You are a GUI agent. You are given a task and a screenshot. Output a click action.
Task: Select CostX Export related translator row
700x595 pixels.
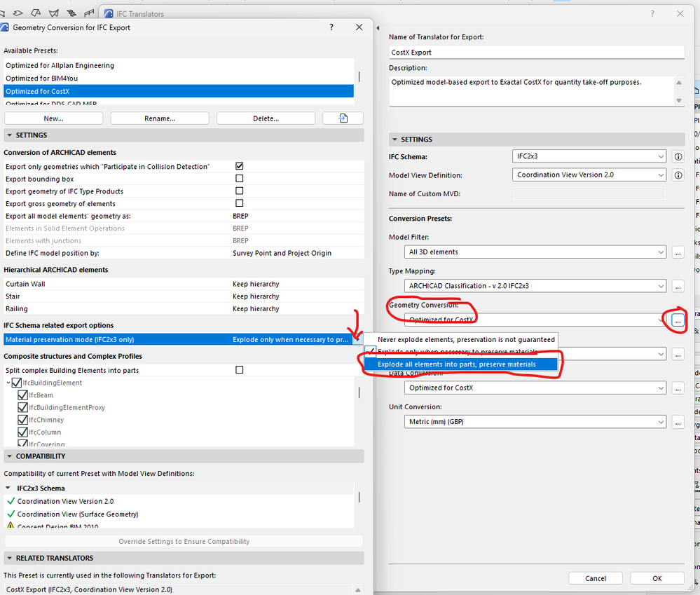click(x=179, y=589)
